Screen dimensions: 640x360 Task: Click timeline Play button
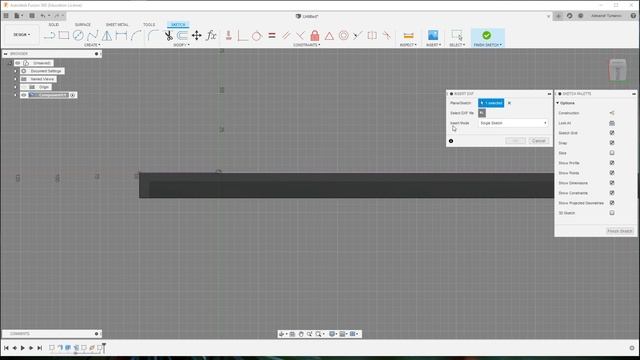22,348
